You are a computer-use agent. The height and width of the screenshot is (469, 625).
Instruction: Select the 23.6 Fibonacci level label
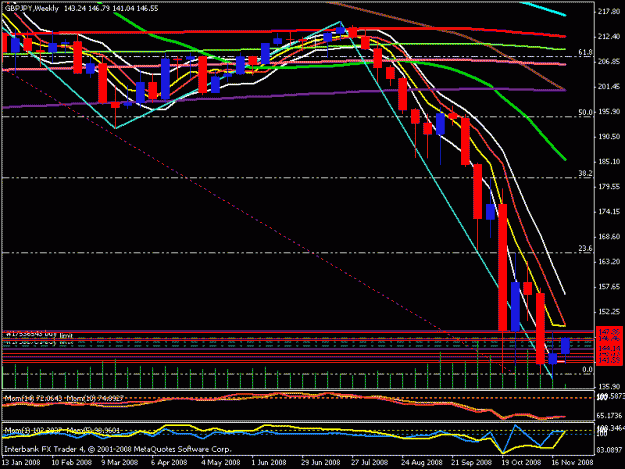coord(585,248)
